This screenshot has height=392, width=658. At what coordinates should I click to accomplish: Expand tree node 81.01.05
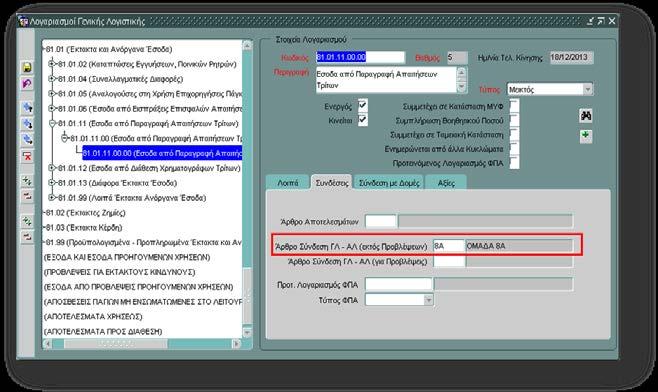click(52, 93)
